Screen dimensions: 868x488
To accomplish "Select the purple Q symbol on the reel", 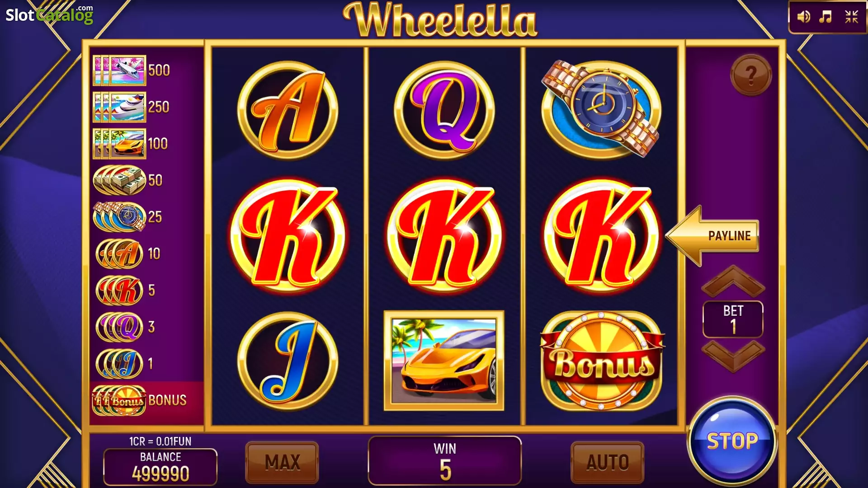I will 444,110.
